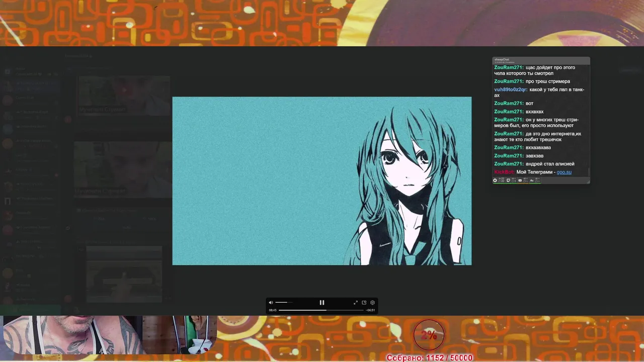The width and height of the screenshot is (644, 362).
Task: Adjust the video player volume slider
Action: pyautogui.click(x=283, y=302)
